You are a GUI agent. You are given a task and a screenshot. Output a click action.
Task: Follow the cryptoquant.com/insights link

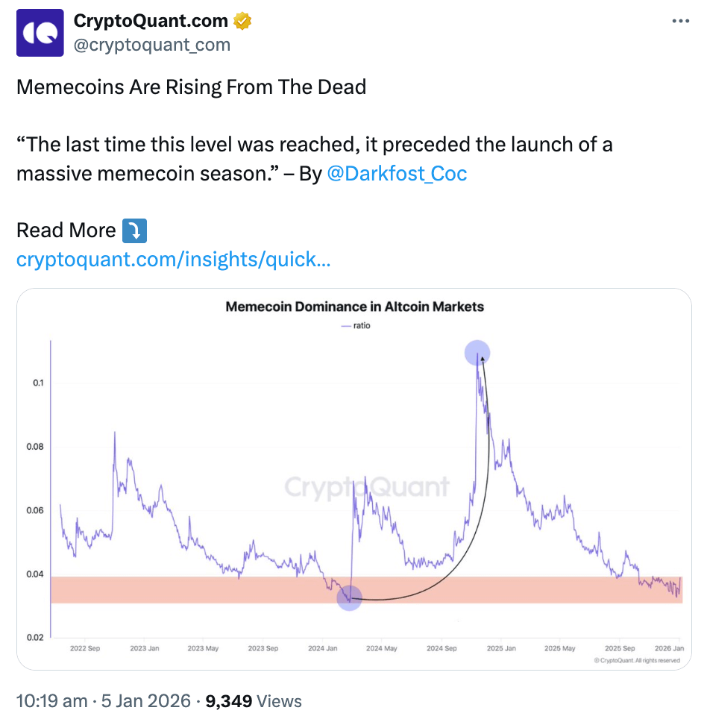(174, 260)
